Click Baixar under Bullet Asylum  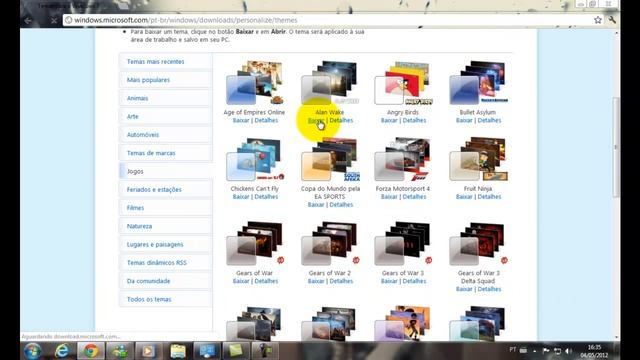[464, 120]
